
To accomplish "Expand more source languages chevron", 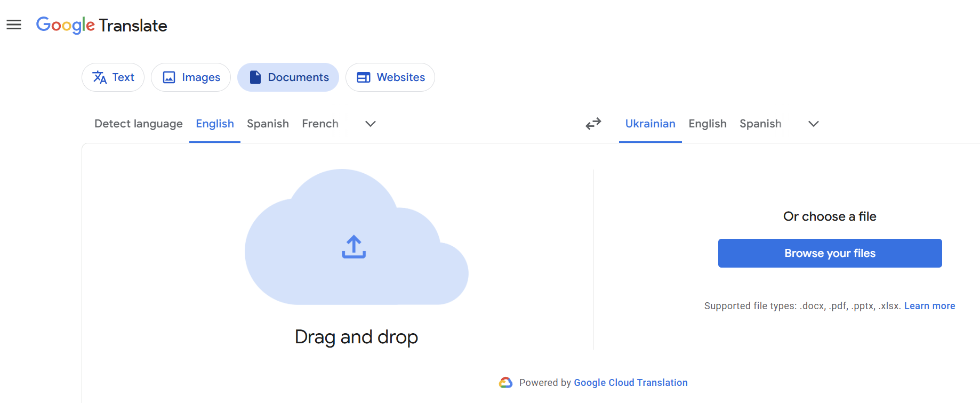I will click(x=371, y=124).
